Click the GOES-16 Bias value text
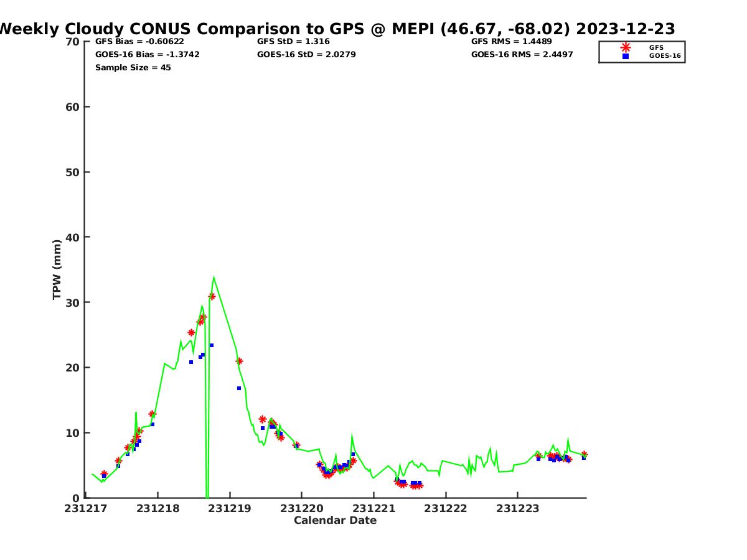 148,55
